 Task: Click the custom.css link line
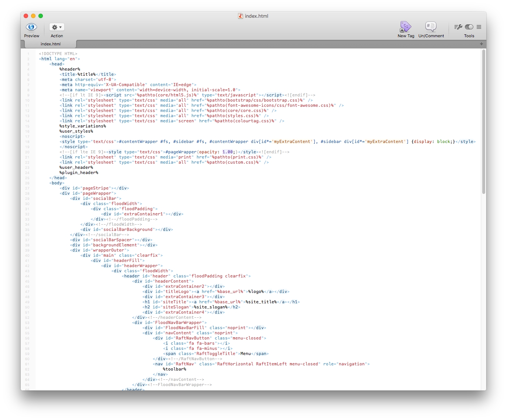pos(164,162)
